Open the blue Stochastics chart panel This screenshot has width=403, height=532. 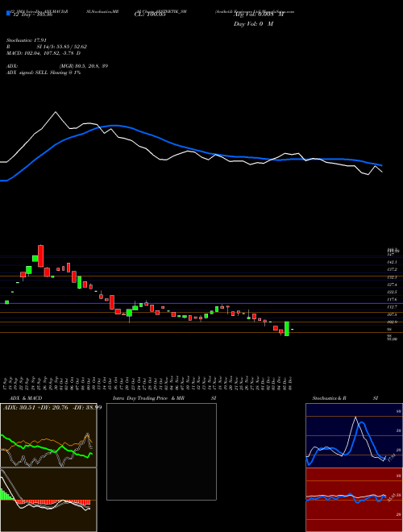coord(354,435)
